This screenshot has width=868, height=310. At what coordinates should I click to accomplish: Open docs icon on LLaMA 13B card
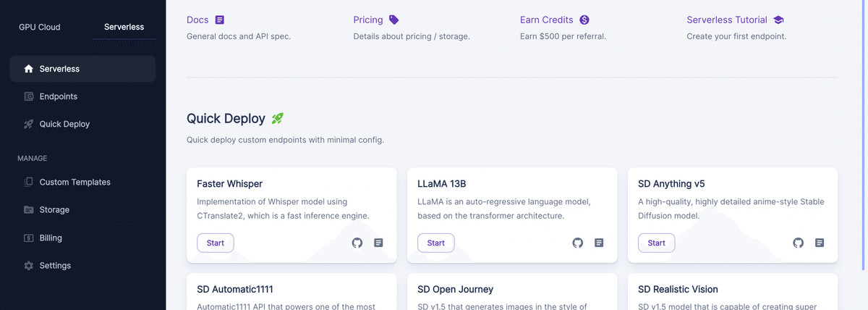pos(599,243)
